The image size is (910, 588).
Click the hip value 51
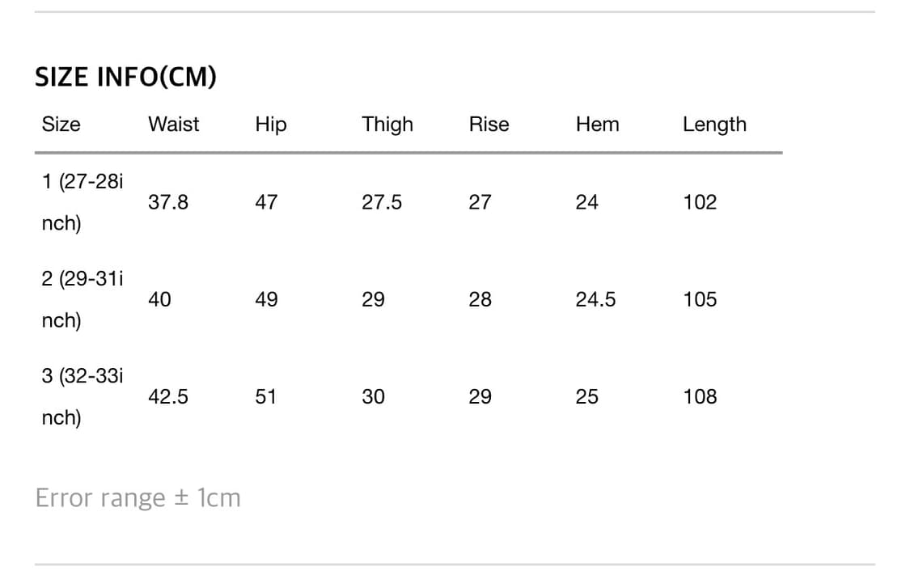[266, 396]
